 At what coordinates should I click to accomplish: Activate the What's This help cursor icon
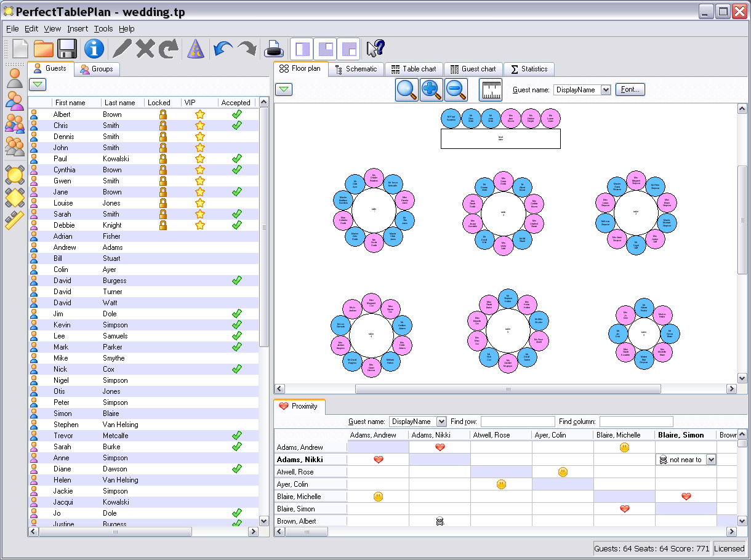[375, 49]
